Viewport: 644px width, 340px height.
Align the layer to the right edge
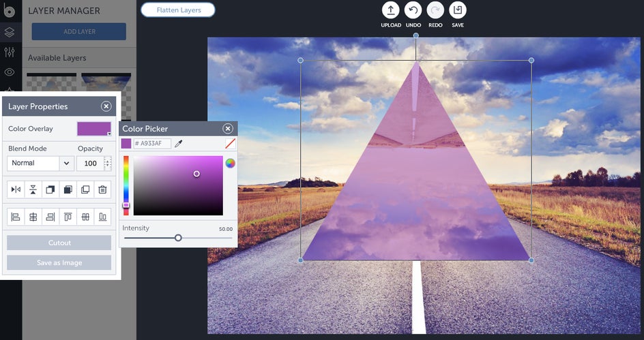50,217
